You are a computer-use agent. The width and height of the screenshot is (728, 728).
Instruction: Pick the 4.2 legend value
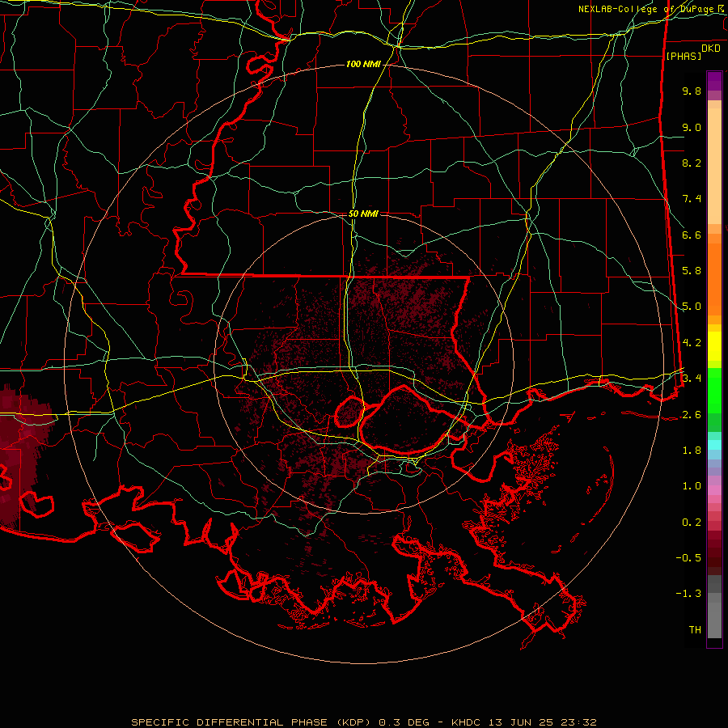tap(692, 343)
